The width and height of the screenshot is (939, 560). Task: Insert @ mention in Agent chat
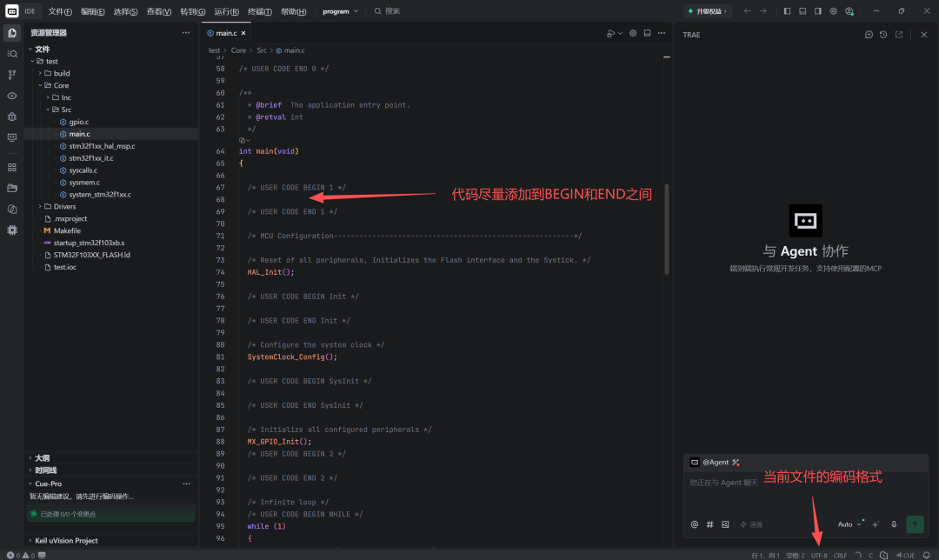[695, 524]
